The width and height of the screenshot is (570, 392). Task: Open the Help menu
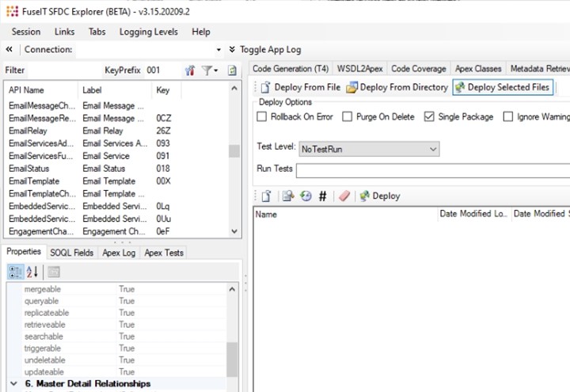[201, 32]
